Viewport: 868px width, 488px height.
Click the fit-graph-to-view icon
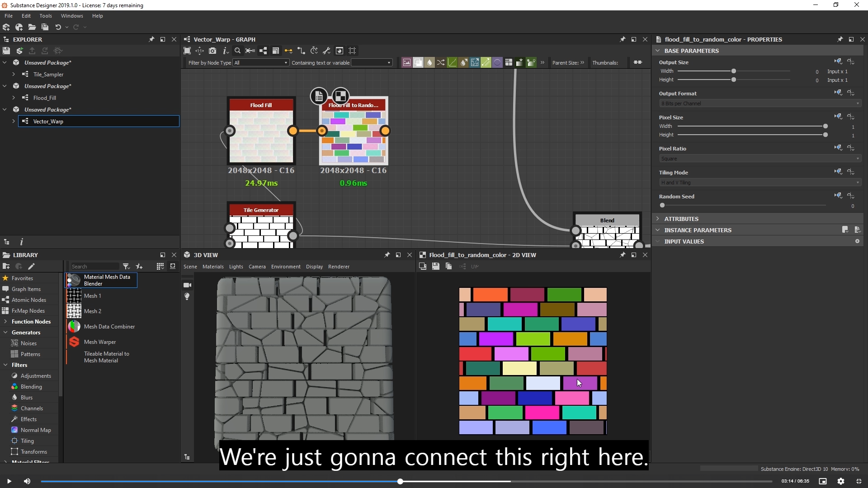coord(187,51)
